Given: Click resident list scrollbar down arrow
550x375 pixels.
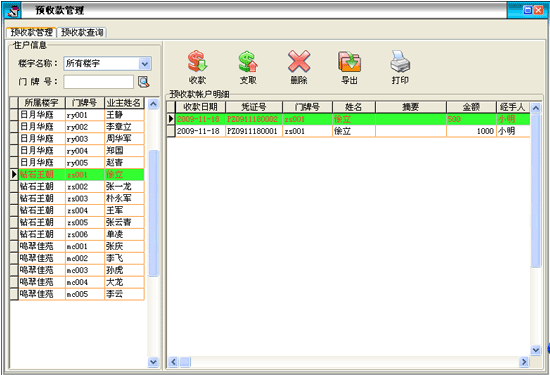Looking at the screenshot, I should [153, 362].
